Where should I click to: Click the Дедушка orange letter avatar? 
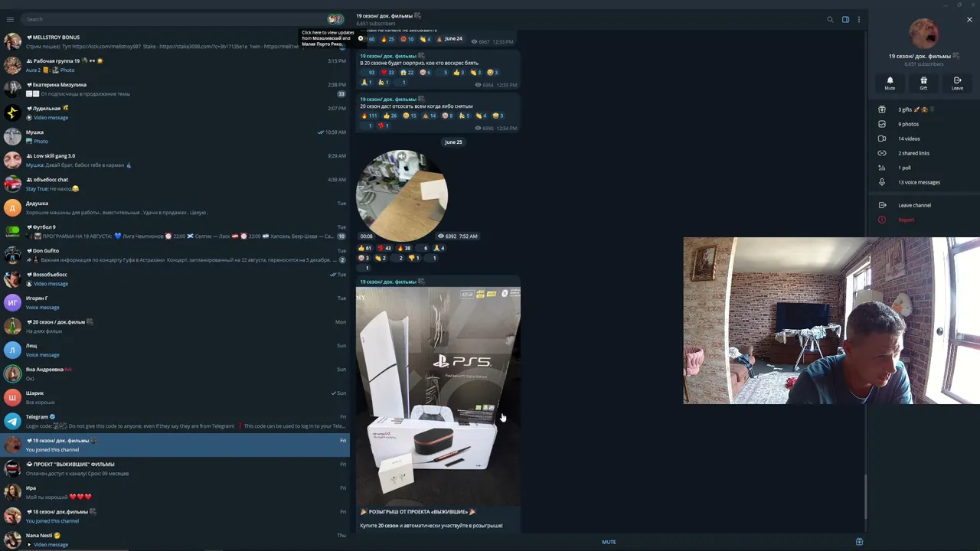[12, 207]
